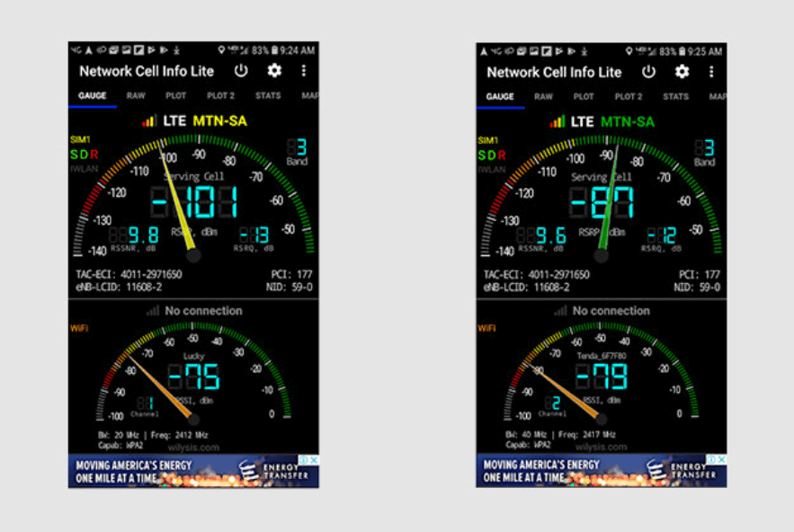Tap power icon in left phone screenshot

[241, 71]
